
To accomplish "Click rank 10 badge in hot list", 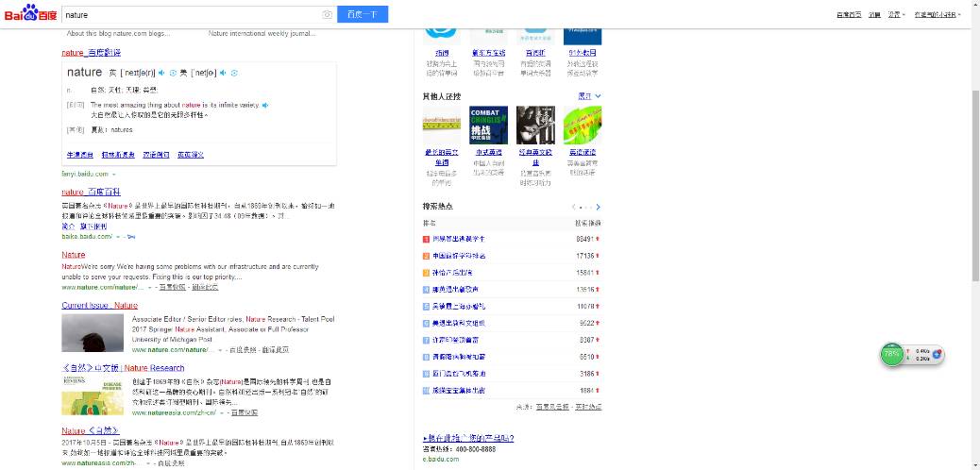I will click(x=426, y=391).
